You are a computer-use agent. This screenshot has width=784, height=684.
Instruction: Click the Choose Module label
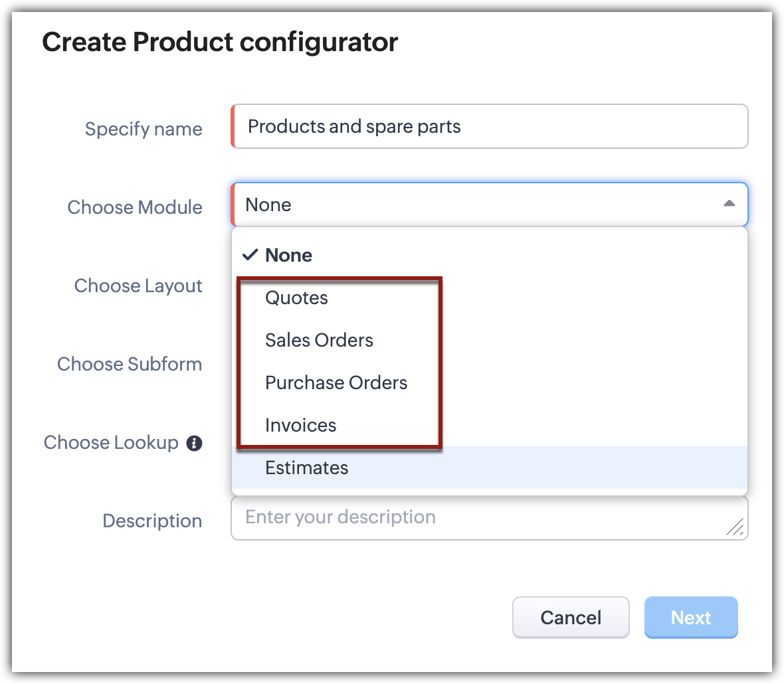click(x=135, y=207)
